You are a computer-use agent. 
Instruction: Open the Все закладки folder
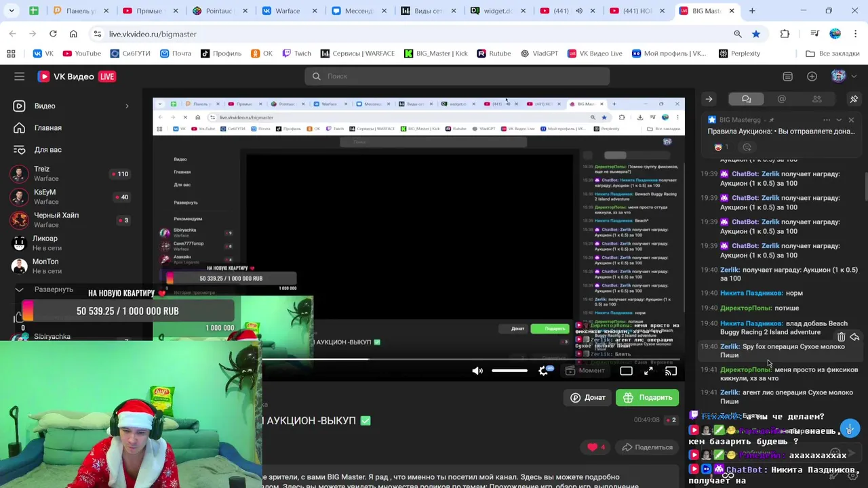[x=832, y=54]
